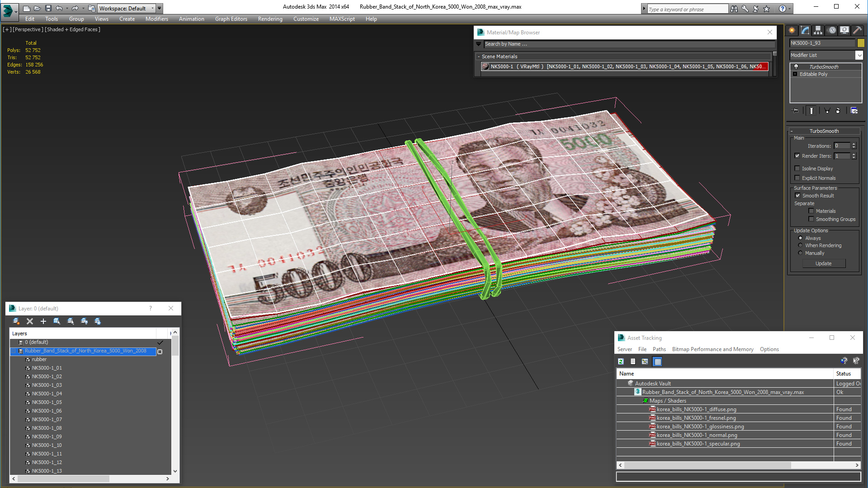The image size is (868, 488).
Task: Open Material Browser options arrow
Action: pos(479,44)
